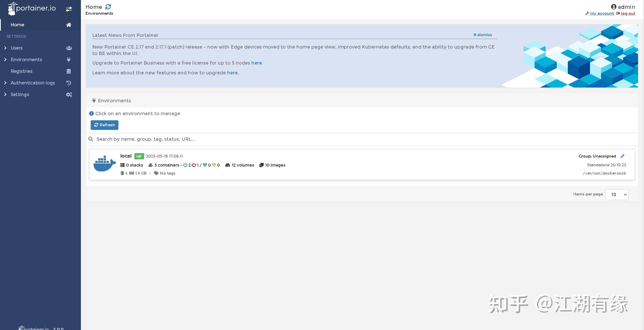Screen dimensions: 644x330
Task: Click the Refresh button above the search bar
Action: pyautogui.click(x=104, y=125)
